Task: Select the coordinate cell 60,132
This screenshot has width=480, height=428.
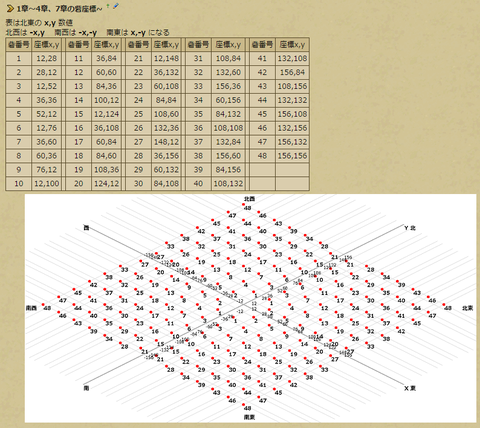Action: coord(166,170)
